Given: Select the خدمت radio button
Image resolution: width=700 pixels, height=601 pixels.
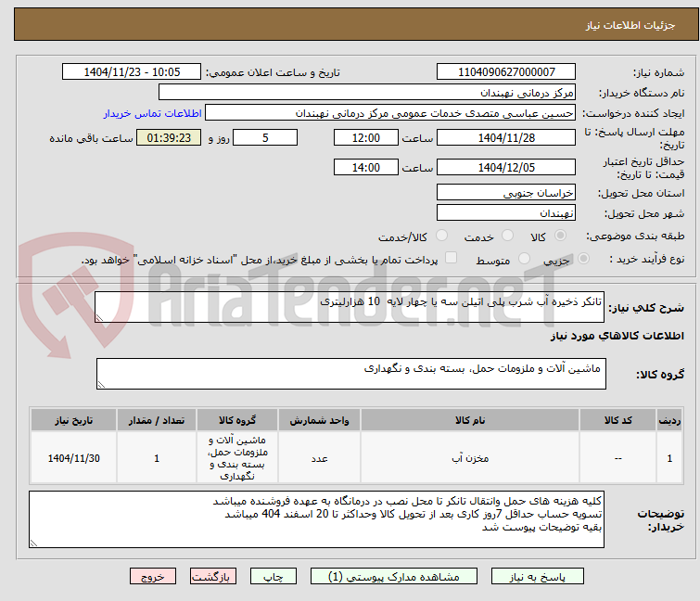Looking at the screenshot, I should coord(507,236).
